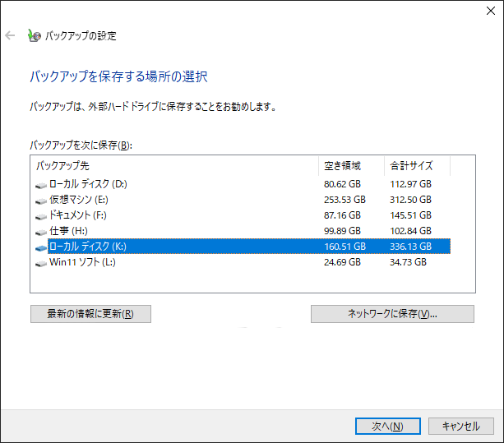504x443 pixels.
Task: Click drive icon for 仕事 (H:)
Action: (41, 232)
